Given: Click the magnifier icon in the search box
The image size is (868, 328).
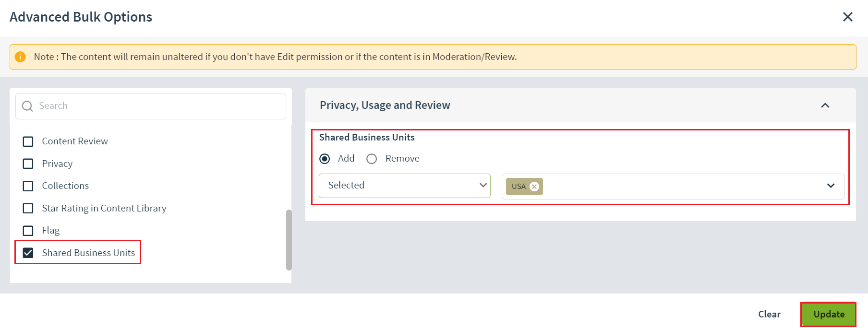Looking at the screenshot, I should point(27,106).
